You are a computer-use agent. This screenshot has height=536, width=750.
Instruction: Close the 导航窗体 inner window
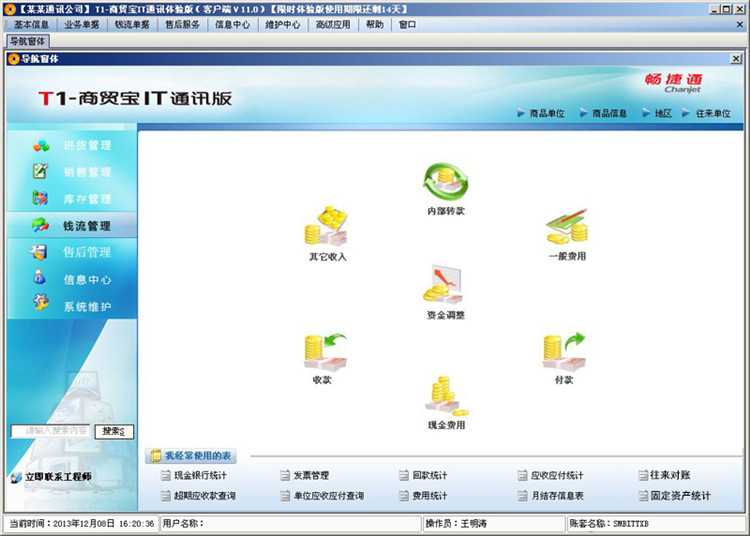pyautogui.click(x=736, y=59)
